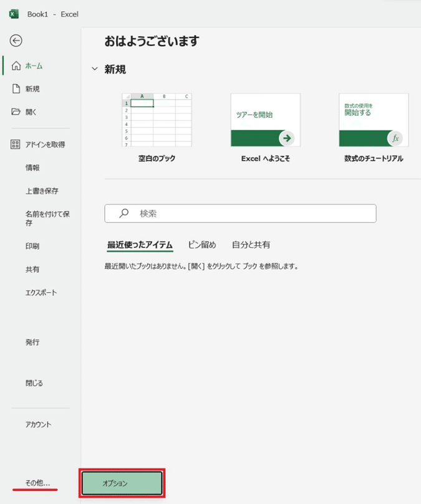Switch to 自分と共有 tab
Image resolution: width=421 pixels, height=504 pixels.
(x=251, y=245)
